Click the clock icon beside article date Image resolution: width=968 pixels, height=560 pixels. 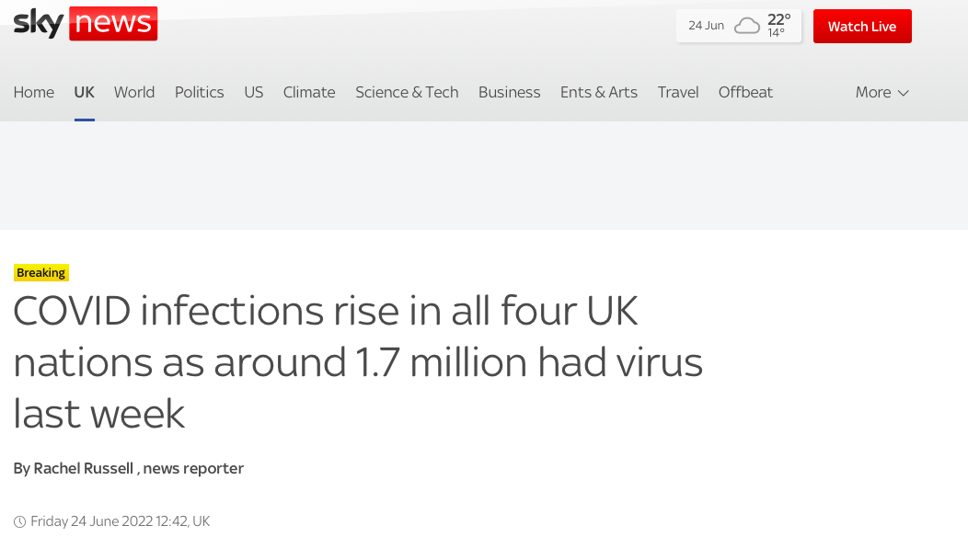pyautogui.click(x=19, y=522)
